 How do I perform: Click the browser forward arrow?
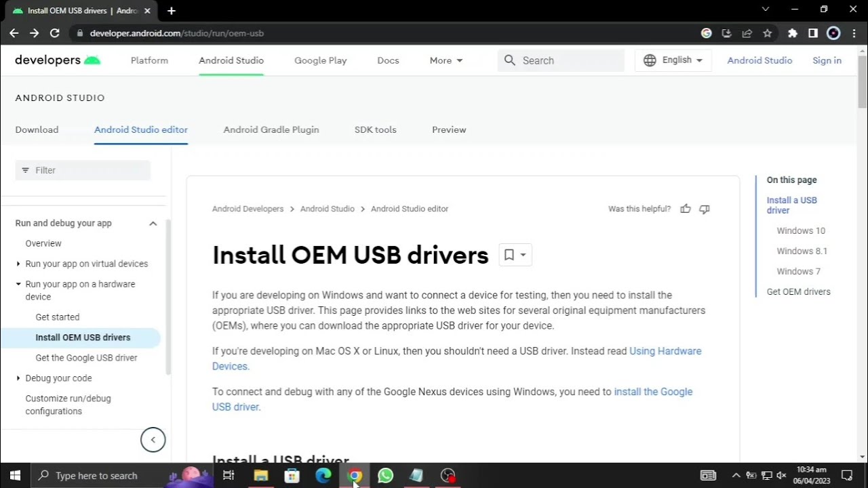click(34, 33)
